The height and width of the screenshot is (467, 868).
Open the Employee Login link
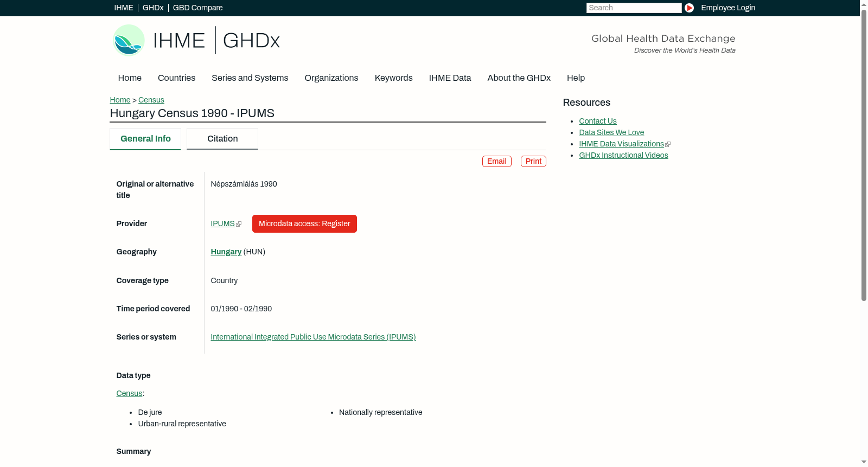coord(728,8)
